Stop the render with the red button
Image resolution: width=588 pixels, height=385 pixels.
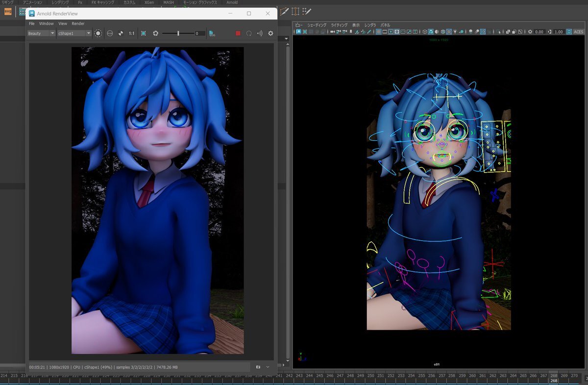[238, 33]
